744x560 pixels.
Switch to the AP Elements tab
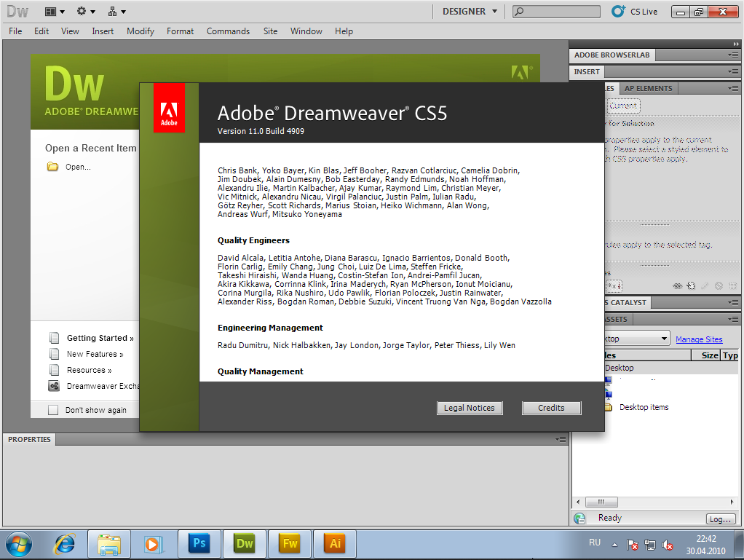(648, 88)
